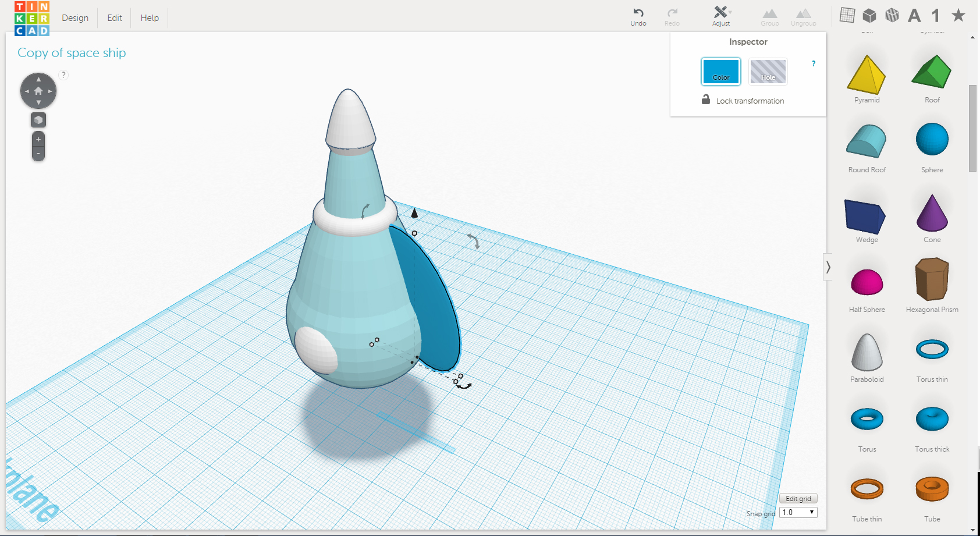The height and width of the screenshot is (536, 980).
Task: Collapse the shapes side panel
Action: 828,267
